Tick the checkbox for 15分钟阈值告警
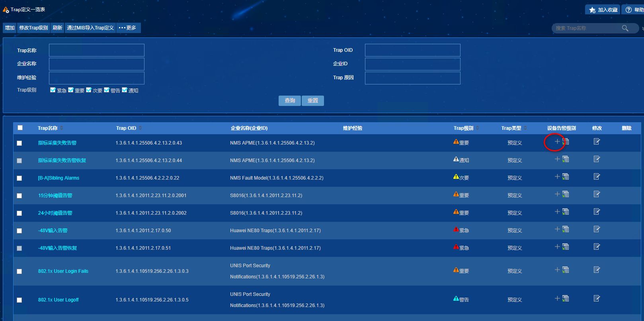The width and height of the screenshot is (644, 321). click(x=19, y=196)
